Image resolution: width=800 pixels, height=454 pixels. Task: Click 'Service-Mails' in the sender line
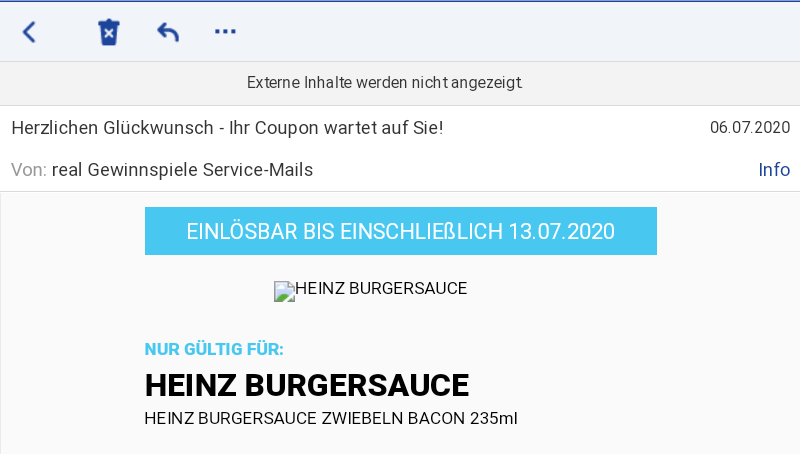point(258,170)
